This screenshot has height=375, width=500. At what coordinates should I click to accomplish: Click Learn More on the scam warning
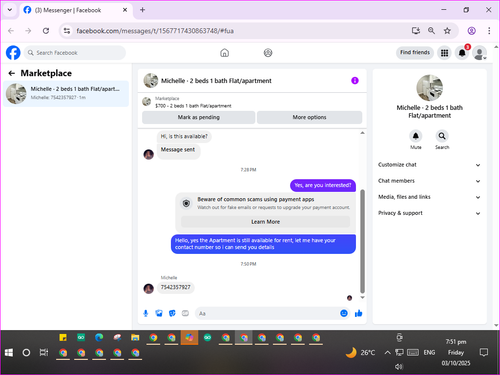click(x=265, y=222)
